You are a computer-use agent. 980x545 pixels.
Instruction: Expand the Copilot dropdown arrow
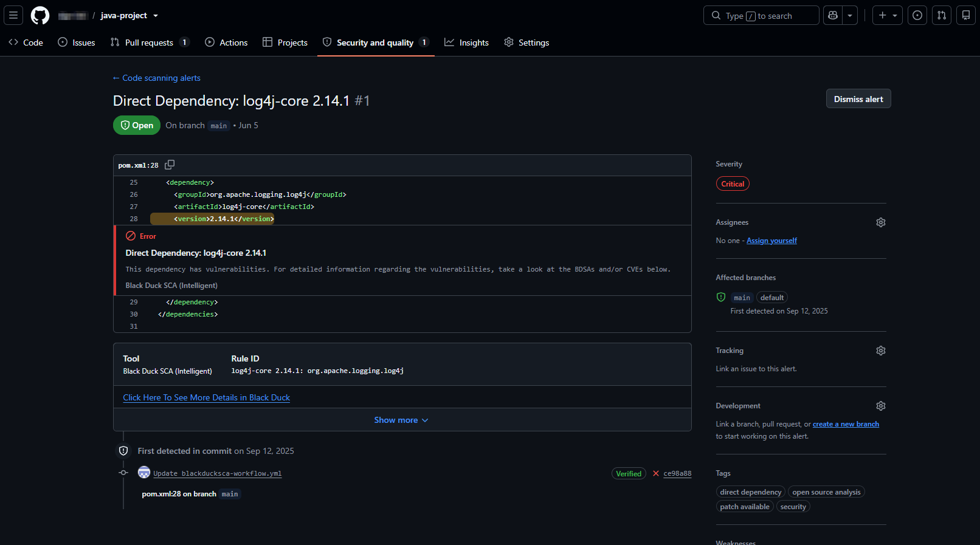850,15
